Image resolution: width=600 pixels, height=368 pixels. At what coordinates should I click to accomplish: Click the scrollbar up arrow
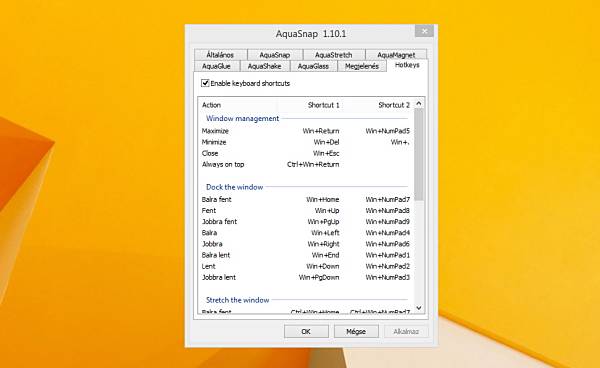(419, 104)
